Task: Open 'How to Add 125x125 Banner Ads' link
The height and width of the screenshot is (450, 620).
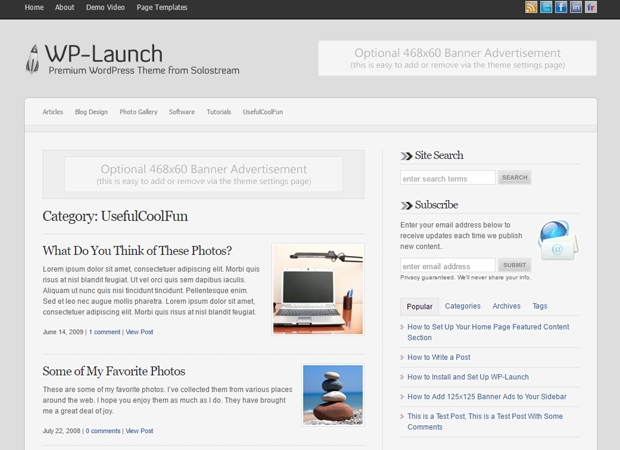Action: [x=487, y=396]
